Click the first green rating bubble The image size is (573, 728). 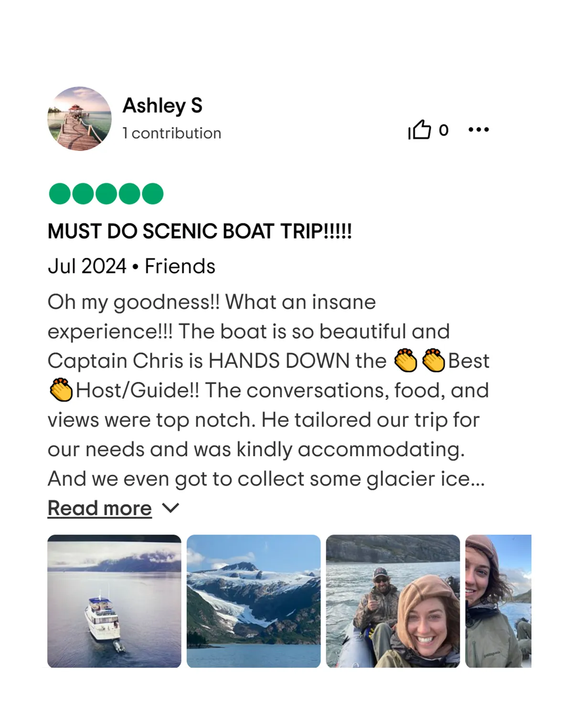point(60,193)
